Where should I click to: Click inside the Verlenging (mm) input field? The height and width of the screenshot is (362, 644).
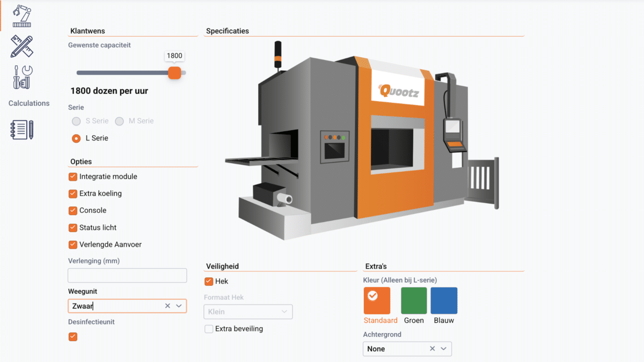(127, 275)
